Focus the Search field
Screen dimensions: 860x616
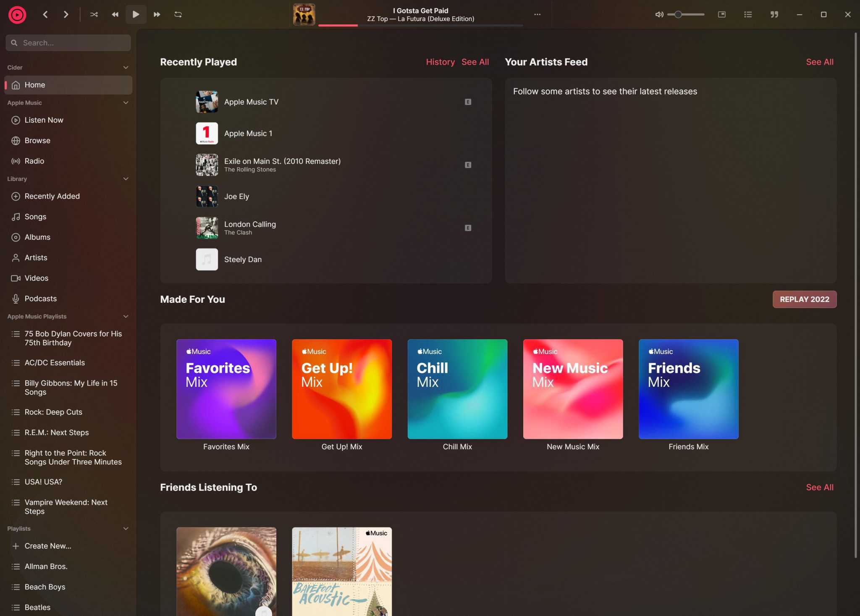click(68, 43)
